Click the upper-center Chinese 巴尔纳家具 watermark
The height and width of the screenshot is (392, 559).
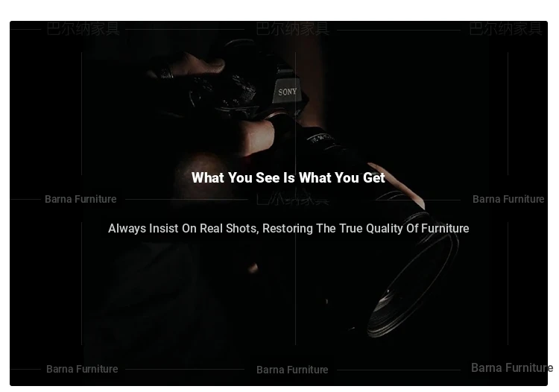[292, 28]
